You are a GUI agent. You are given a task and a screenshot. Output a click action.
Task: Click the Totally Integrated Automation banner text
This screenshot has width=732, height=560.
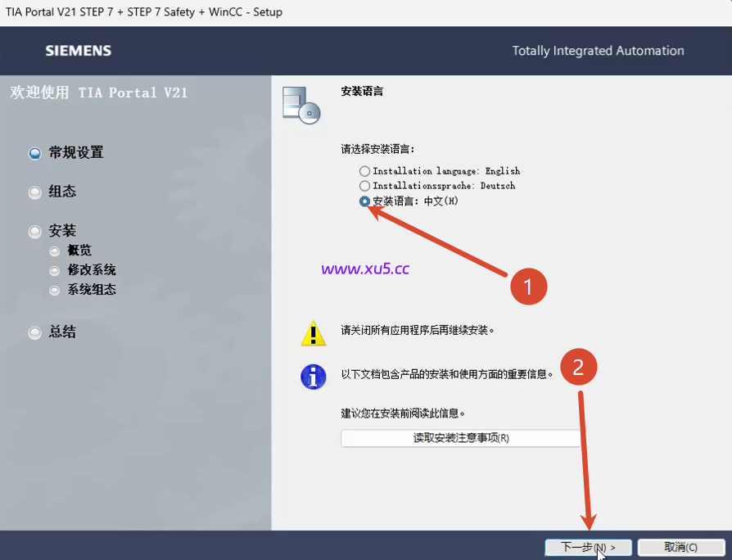pyautogui.click(x=598, y=50)
